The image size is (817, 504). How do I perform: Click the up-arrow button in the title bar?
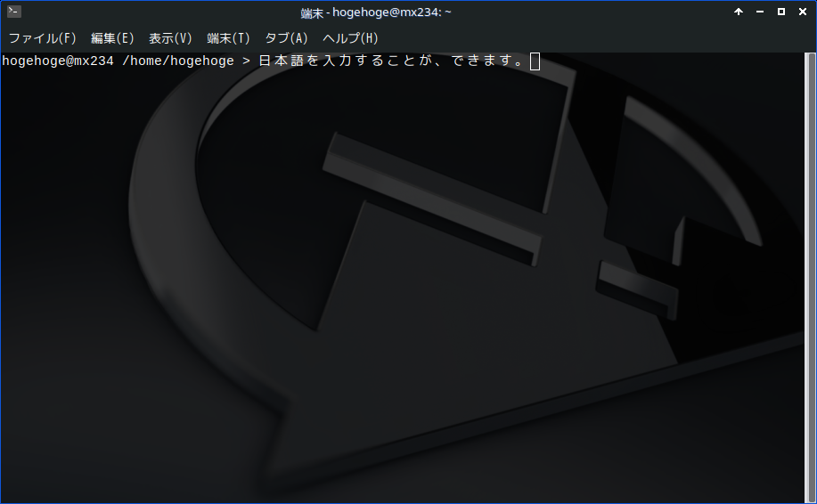click(x=739, y=12)
